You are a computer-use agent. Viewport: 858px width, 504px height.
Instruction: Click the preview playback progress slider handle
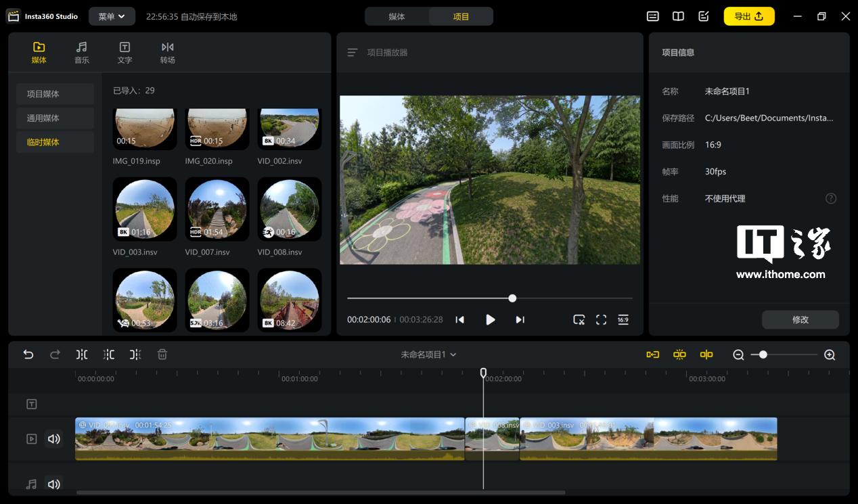click(512, 298)
